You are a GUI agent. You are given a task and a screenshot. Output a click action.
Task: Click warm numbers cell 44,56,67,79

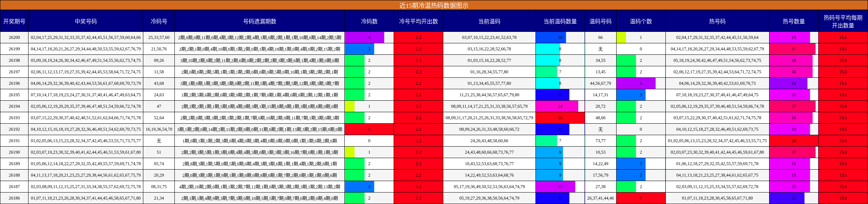[601, 83]
